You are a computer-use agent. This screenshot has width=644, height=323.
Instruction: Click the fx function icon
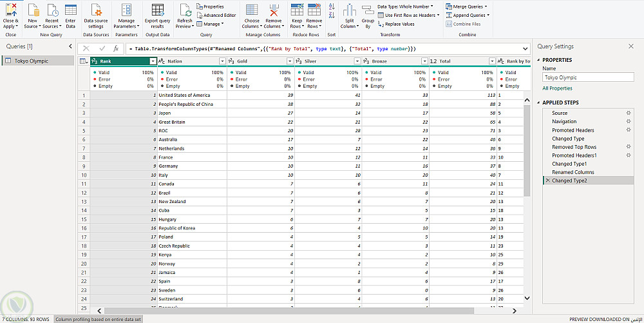116,48
